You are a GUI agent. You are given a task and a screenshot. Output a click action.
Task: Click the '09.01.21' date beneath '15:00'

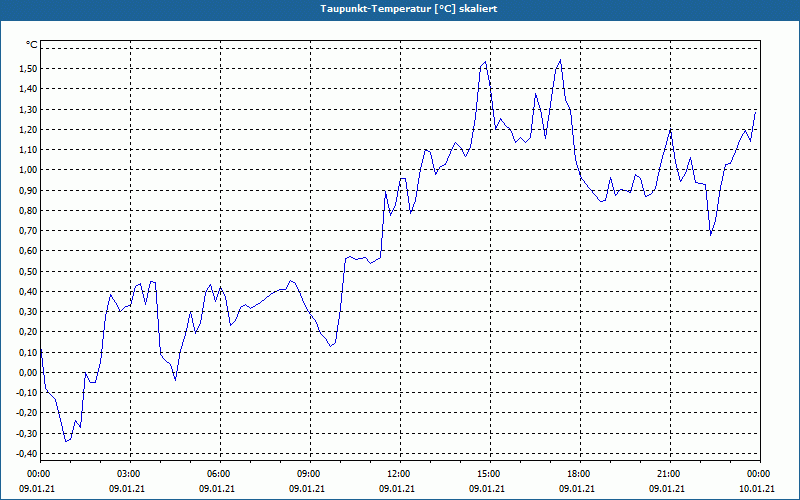(487, 489)
